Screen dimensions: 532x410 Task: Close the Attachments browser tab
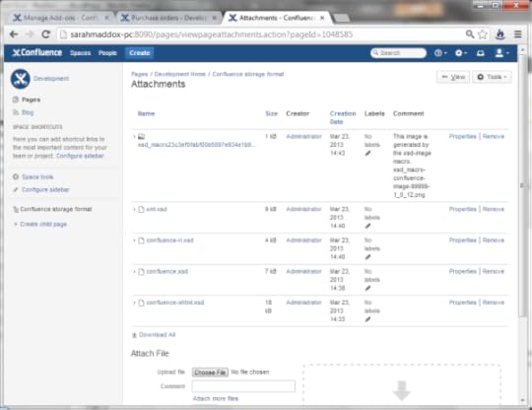click(322, 18)
